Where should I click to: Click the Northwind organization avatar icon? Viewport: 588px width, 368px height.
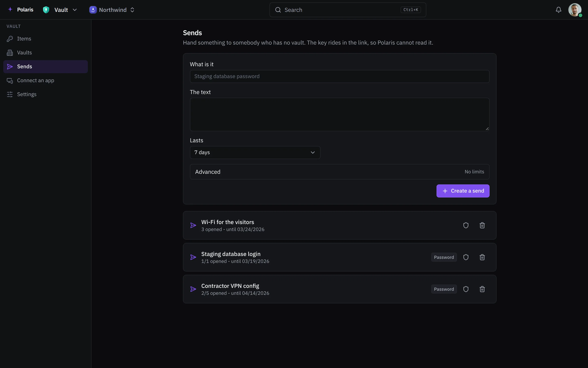coord(93,10)
